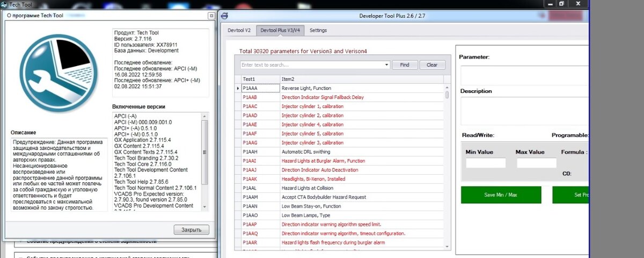Click the included versions list scrollbar thumb

204,152
